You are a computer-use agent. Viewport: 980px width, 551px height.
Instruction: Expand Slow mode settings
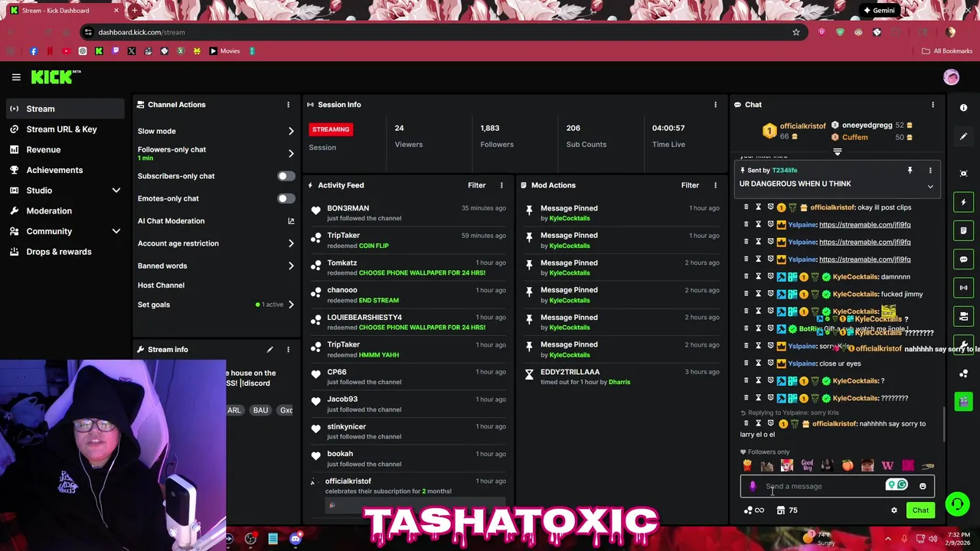pyautogui.click(x=216, y=132)
